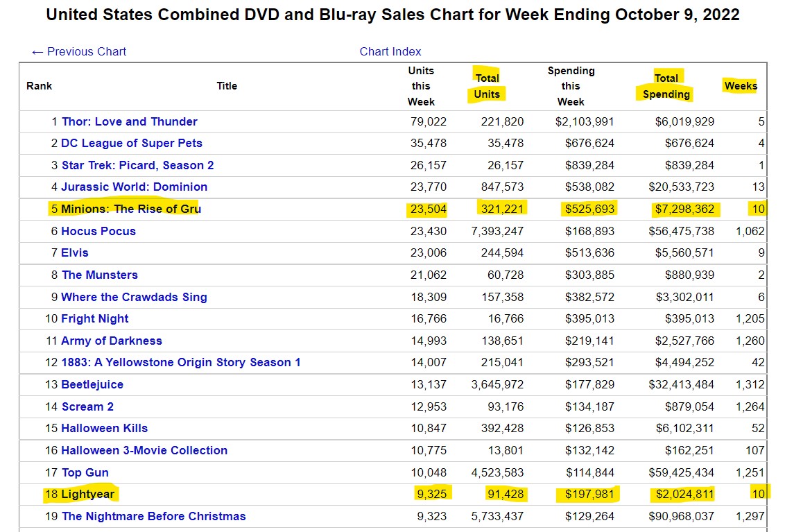The width and height of the screenshot is (785, 532).
Task: Open Thor: Love and Thunder title
Action: (129, 121)
